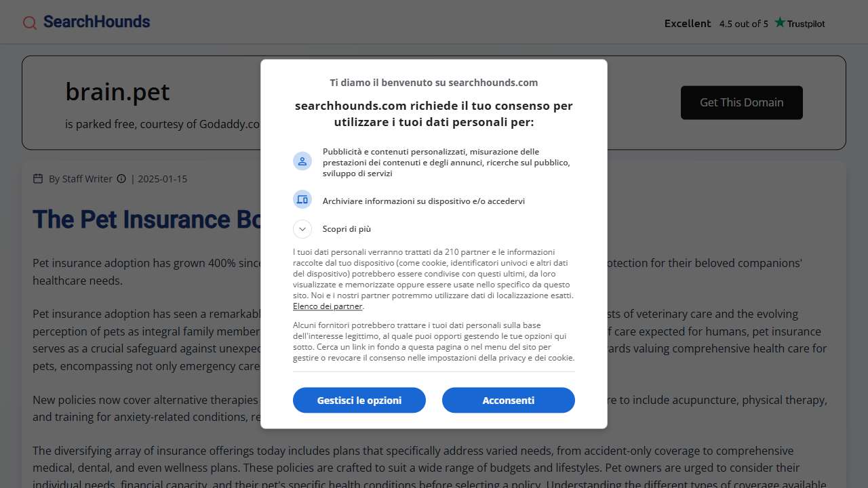Click the Pubblicità e contenuti personalizzati text

446,163
